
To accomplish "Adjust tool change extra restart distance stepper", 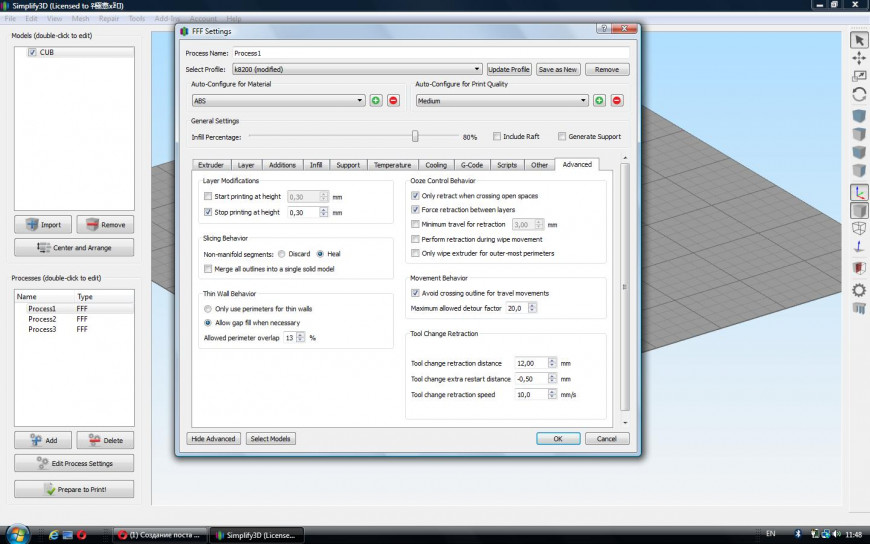I will coord(552,379).
